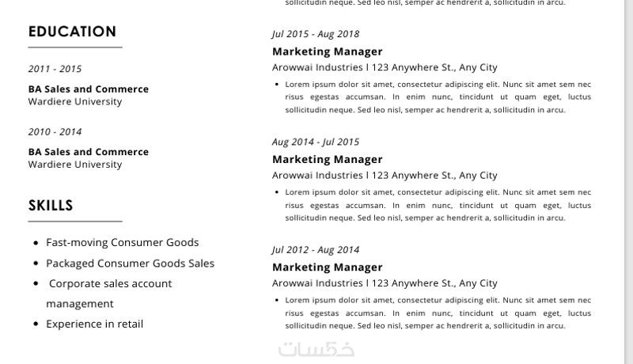633x364 pixels.
Task: Select the "2011 - 2015" education date
Action: pos(55,69)
